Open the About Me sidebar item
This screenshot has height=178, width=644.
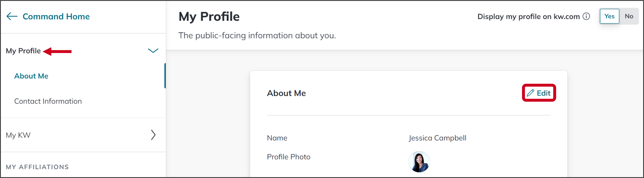tap(31, 76)
